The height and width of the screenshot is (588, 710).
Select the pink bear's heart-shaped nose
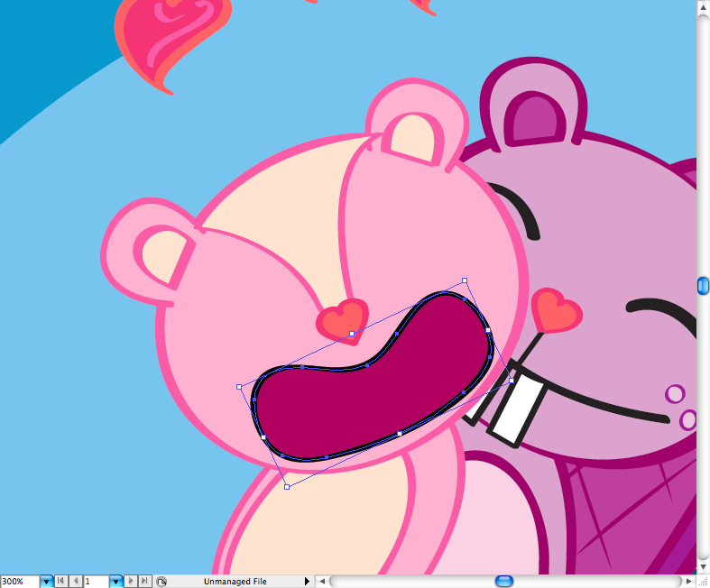tap(343, 317)
